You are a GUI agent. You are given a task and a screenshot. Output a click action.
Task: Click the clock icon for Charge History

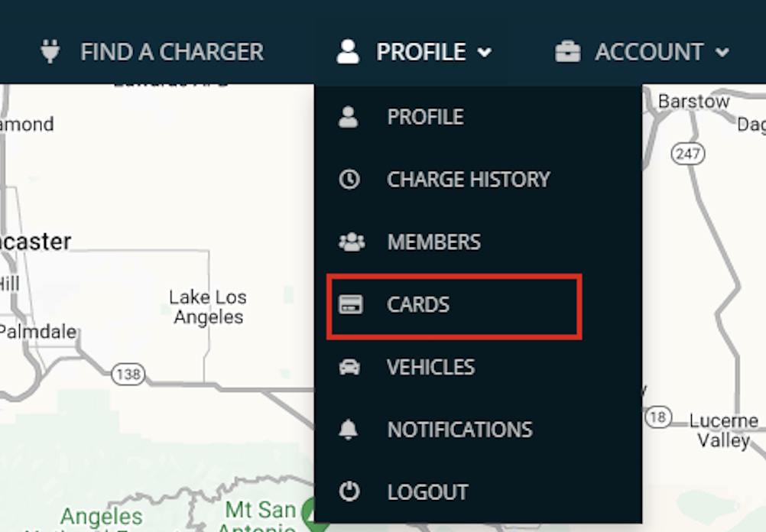349,180
